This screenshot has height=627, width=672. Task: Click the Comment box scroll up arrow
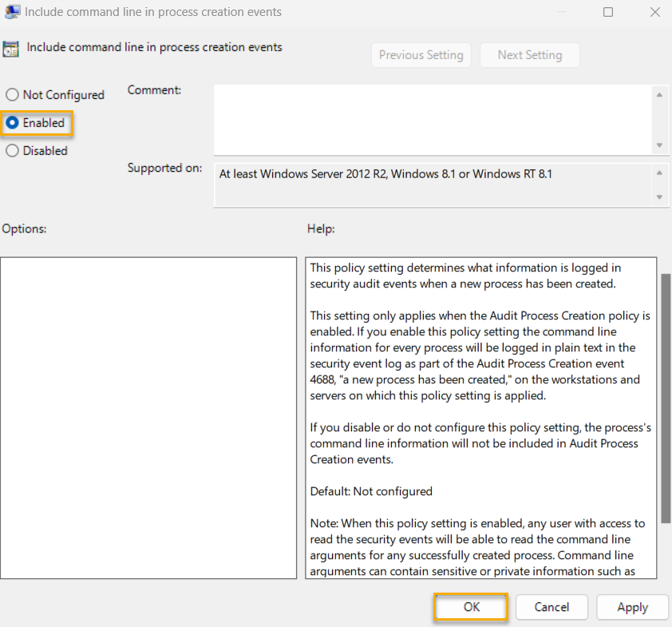coord(659,95)
